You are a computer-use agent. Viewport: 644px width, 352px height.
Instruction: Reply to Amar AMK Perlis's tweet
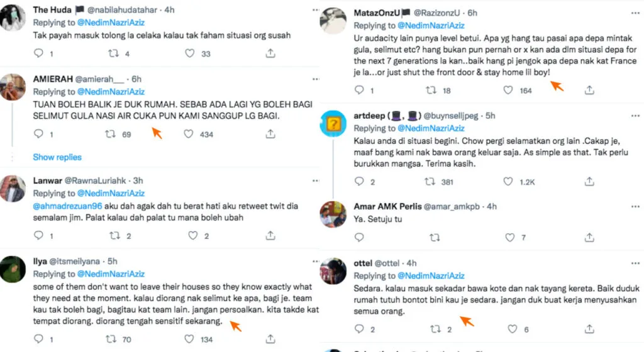point(359,237)
